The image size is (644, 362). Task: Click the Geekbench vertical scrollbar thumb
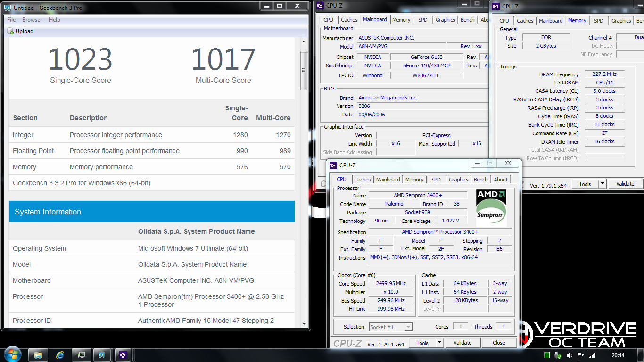[304, 70]
